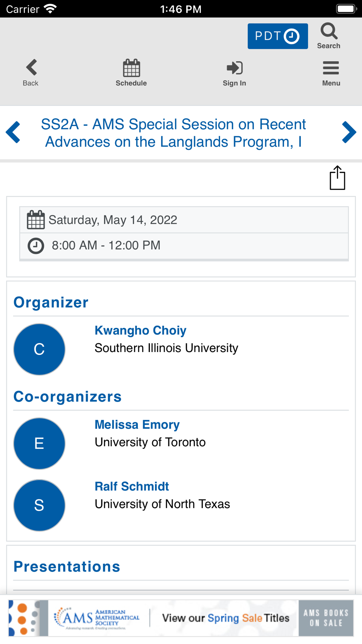This screenshot has height=644, width=362.
Task: Open Melissa Emory's profile link
Action: click(x=137, y=425)
